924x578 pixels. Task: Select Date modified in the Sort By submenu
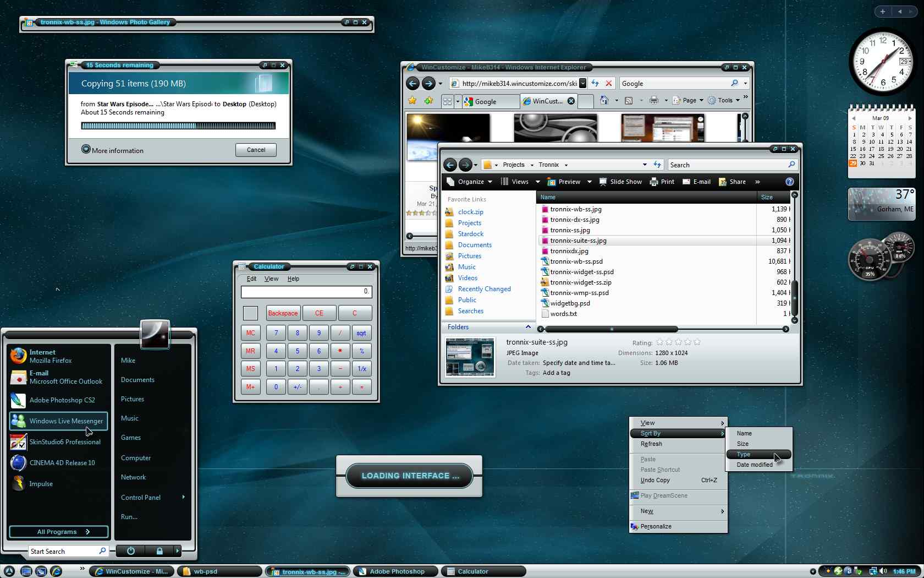coord(759,465)
